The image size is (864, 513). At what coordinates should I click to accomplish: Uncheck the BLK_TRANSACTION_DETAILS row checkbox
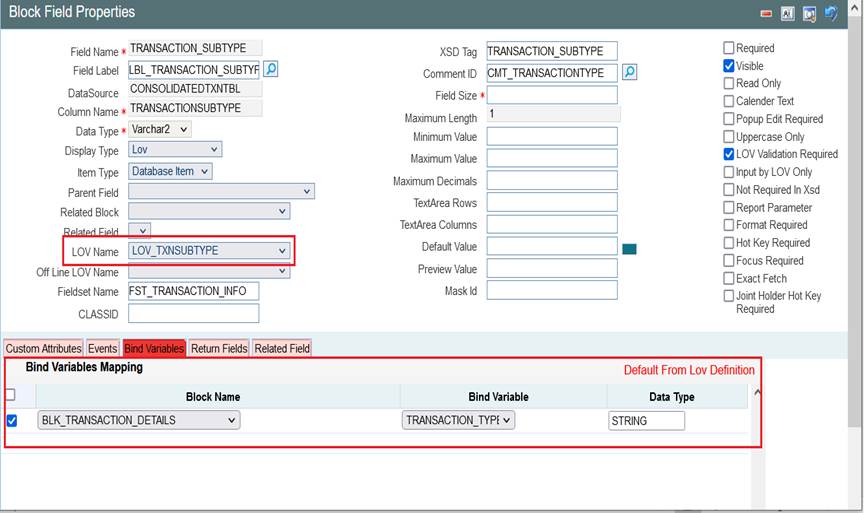coord(12,420)
